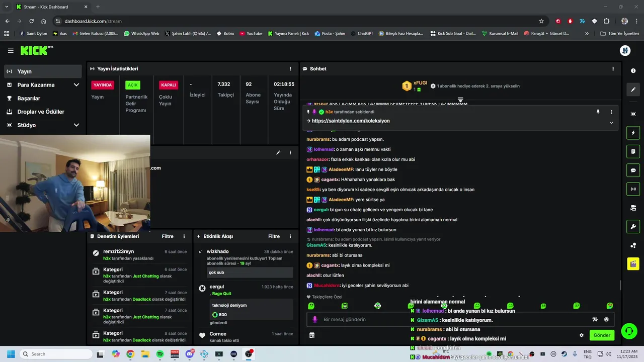
Task: Open the Windows Start menu
Action: [x=11, y=354]
